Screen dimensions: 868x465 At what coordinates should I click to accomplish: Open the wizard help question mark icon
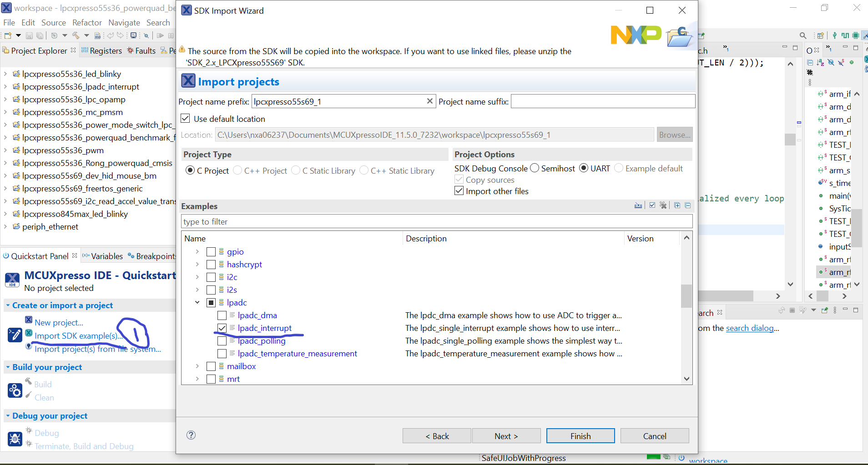tap(191, 435)
